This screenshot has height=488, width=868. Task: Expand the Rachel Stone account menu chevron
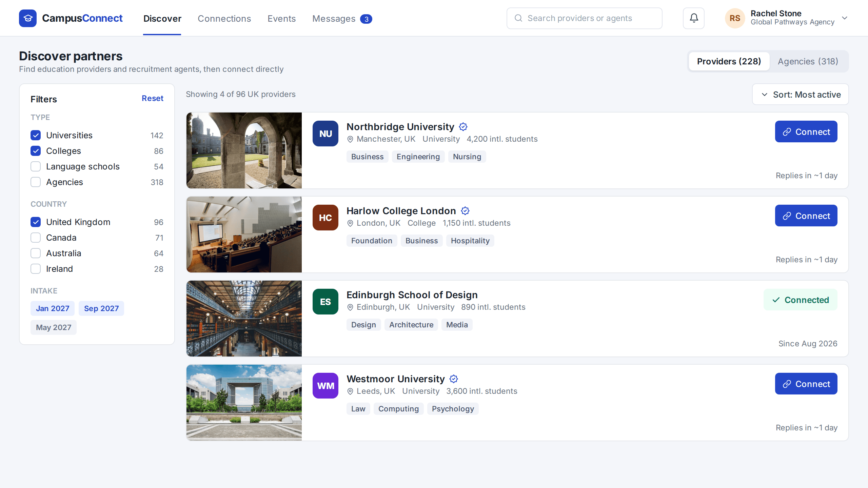point(845,18)
